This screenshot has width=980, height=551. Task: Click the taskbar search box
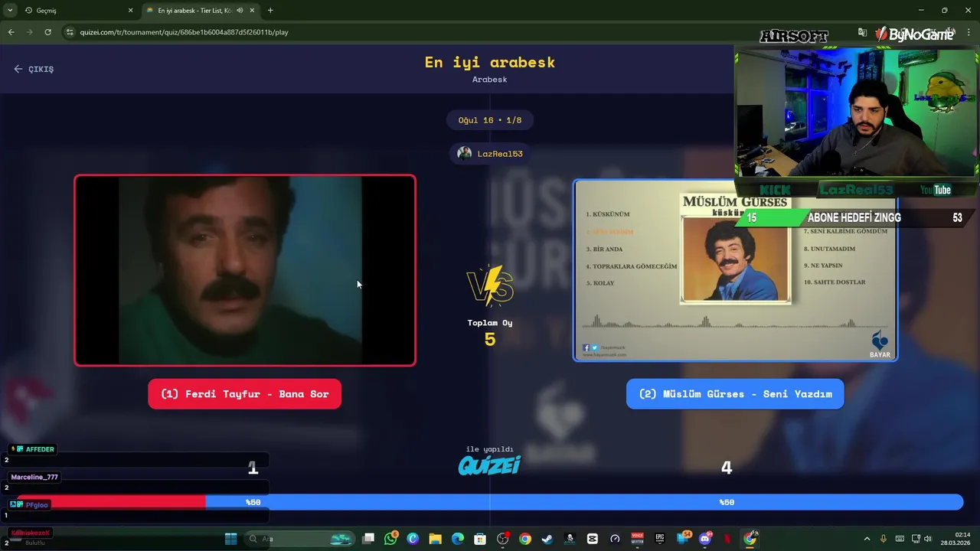[299, 539]
